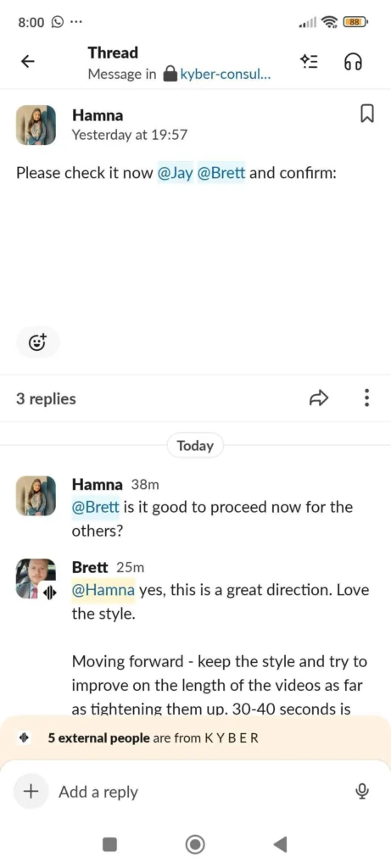Focus the Add a reply field

[x=201, y=793]
